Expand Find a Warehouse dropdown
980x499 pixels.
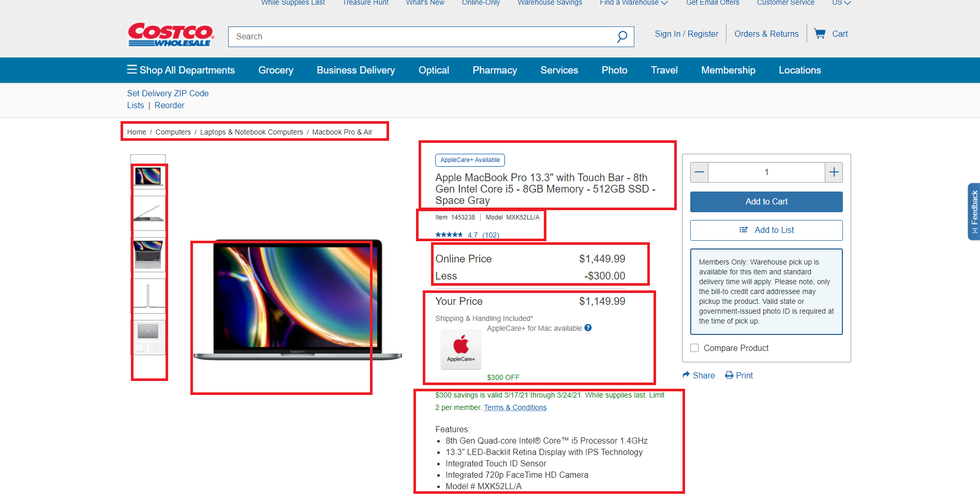pos(634,3)
